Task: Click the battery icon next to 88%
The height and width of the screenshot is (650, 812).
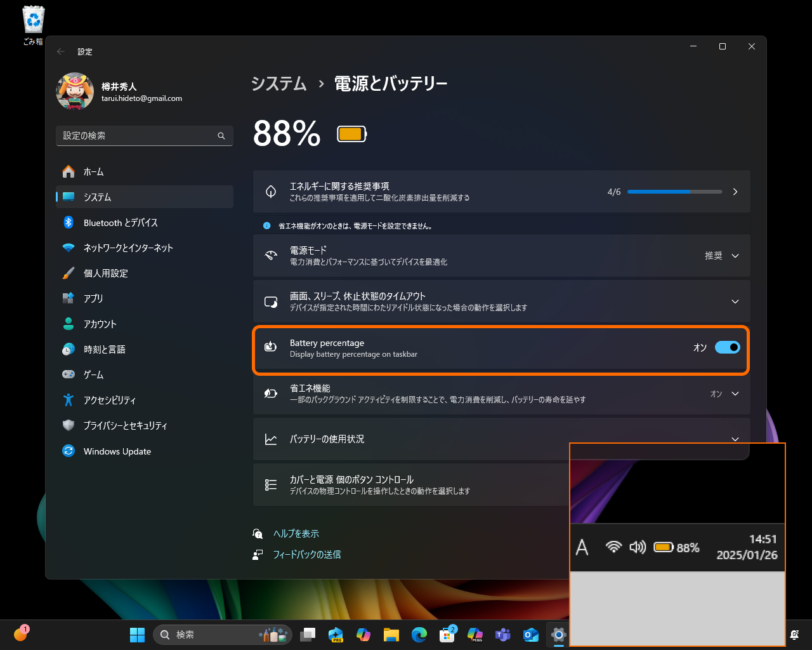Action: click(x=351, y=133)
